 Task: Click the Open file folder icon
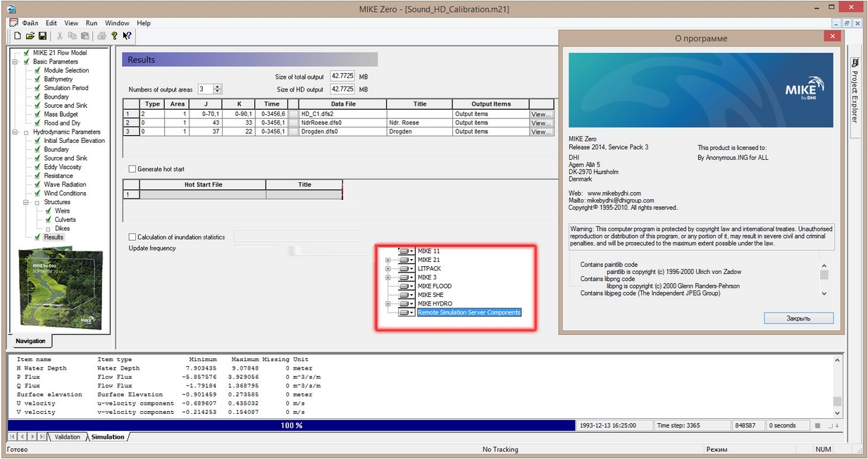click(30, 36)
